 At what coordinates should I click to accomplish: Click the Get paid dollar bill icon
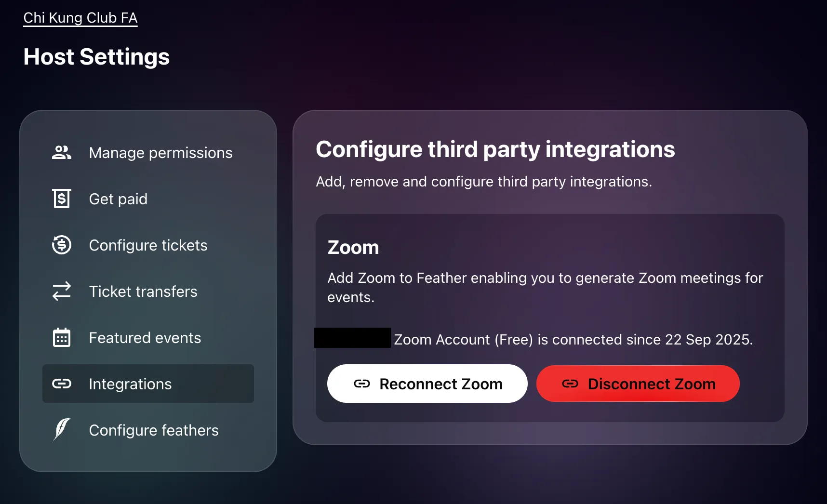tap(61, 199)
